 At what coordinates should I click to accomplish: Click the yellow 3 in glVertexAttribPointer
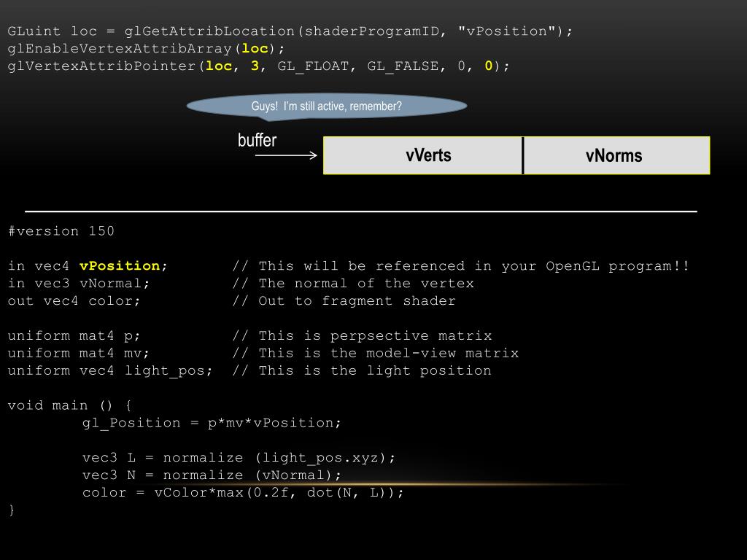click(x=255, y=66)
